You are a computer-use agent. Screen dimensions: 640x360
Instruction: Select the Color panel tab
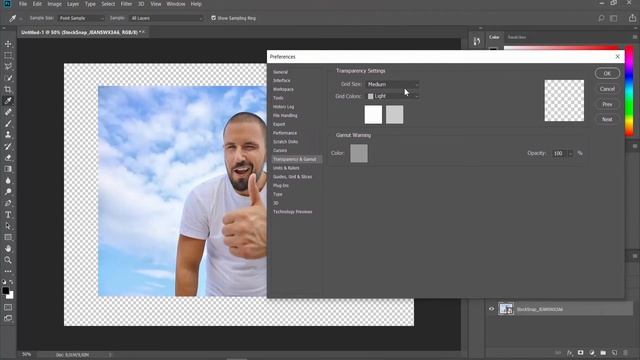494,37
